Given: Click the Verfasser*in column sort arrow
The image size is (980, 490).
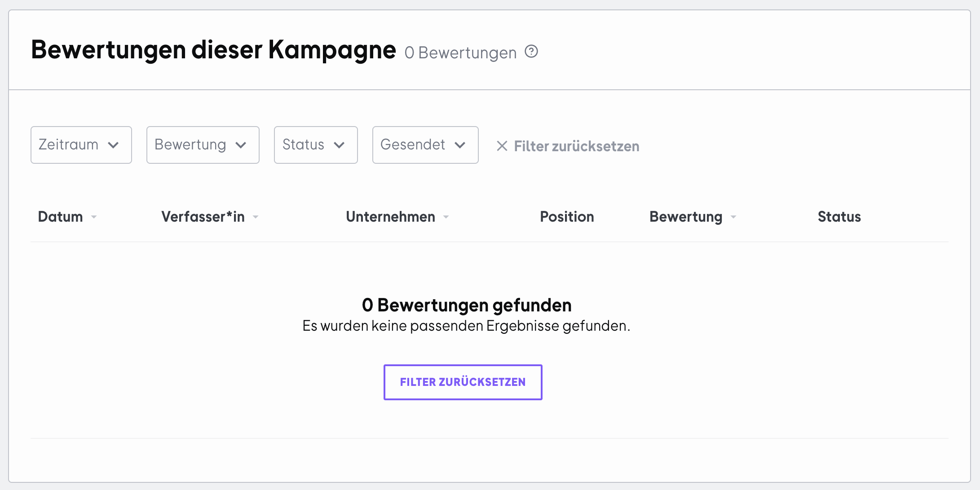Looking at the screenshot, I should pyautogui.click(x=256, y=217).
